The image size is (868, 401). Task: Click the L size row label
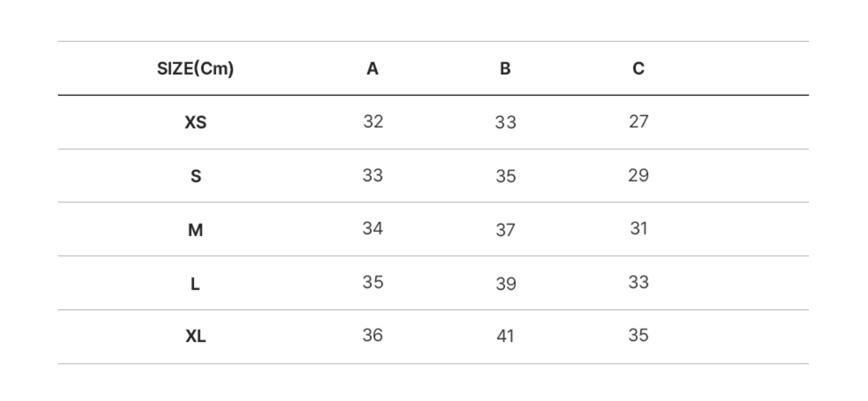click(195, 284)
